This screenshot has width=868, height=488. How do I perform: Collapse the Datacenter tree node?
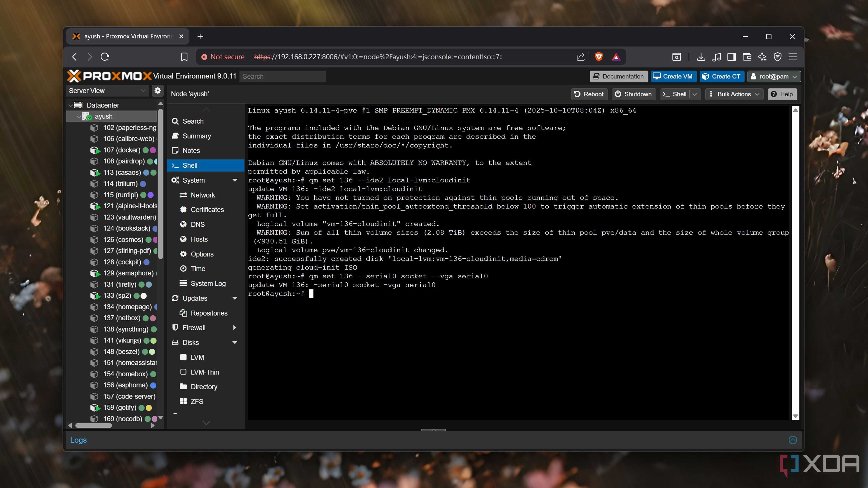[x=71, y=105]
